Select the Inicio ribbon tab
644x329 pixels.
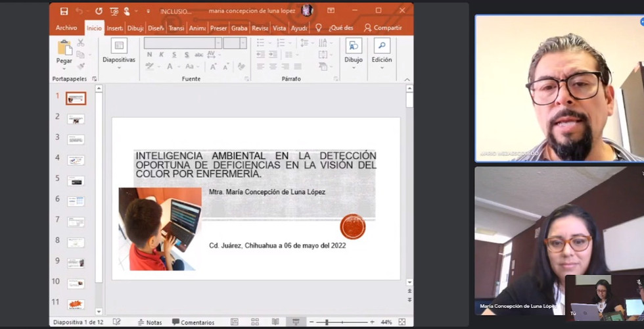(x=94, y=28)
